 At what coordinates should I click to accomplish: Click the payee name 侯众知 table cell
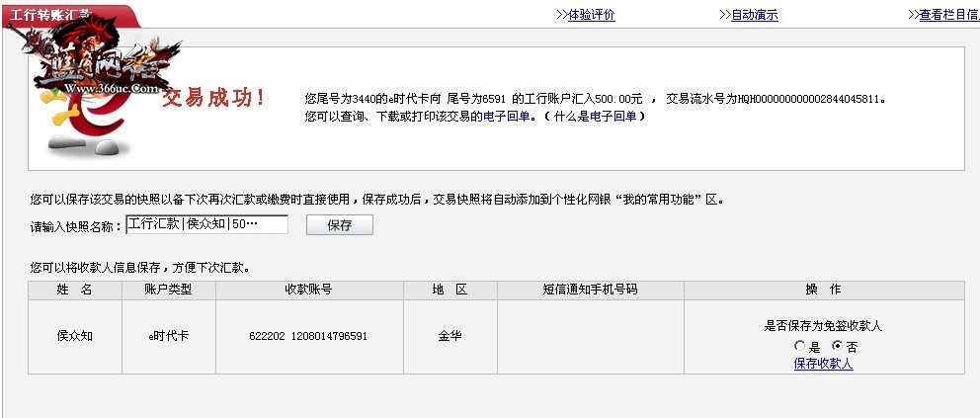click(x=74, y=336)
